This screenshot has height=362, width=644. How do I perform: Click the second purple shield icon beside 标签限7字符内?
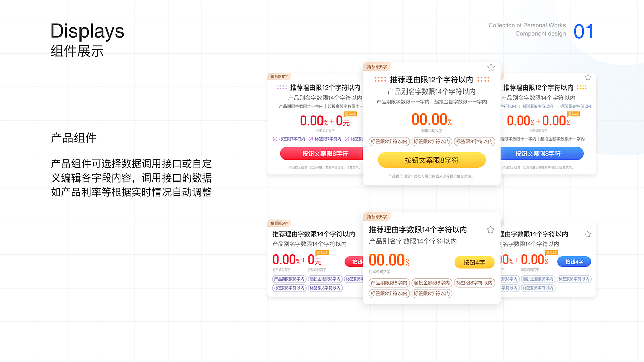click(311, 139)
